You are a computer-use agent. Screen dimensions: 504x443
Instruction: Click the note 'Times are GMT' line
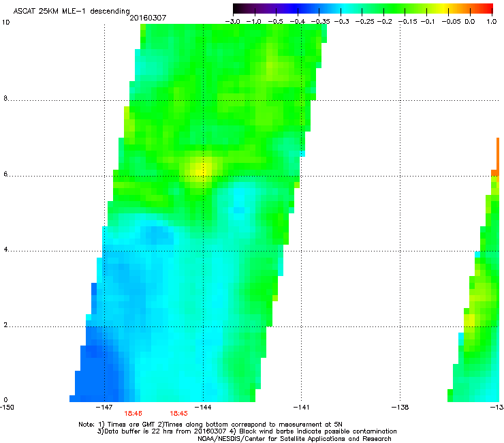coord(210,425)
